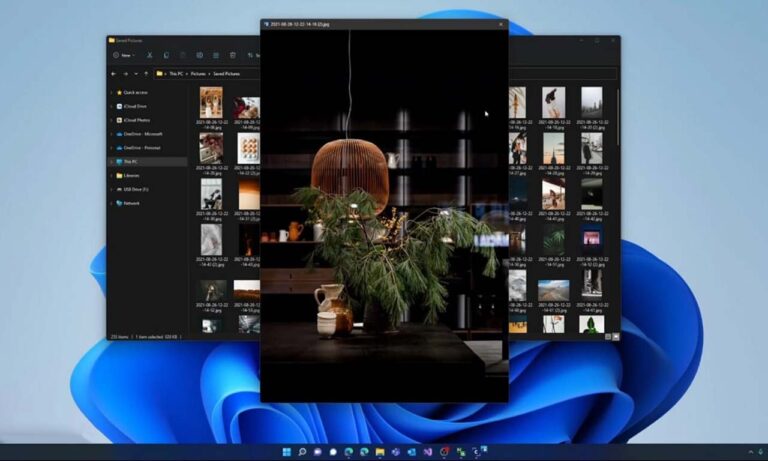The height and width of the screenshot is (461, 768).
Task: Close the photo preview window
Action: pos(501,24)
